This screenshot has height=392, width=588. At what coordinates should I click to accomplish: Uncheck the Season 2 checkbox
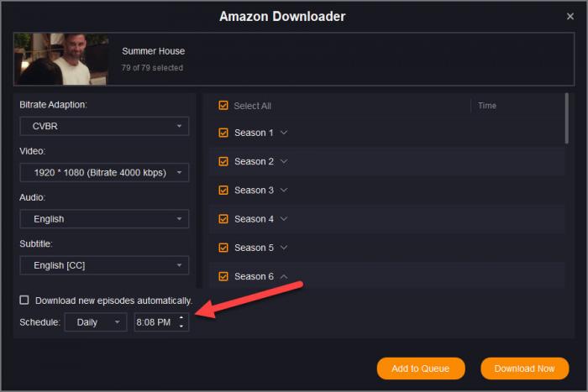[223, 161]
